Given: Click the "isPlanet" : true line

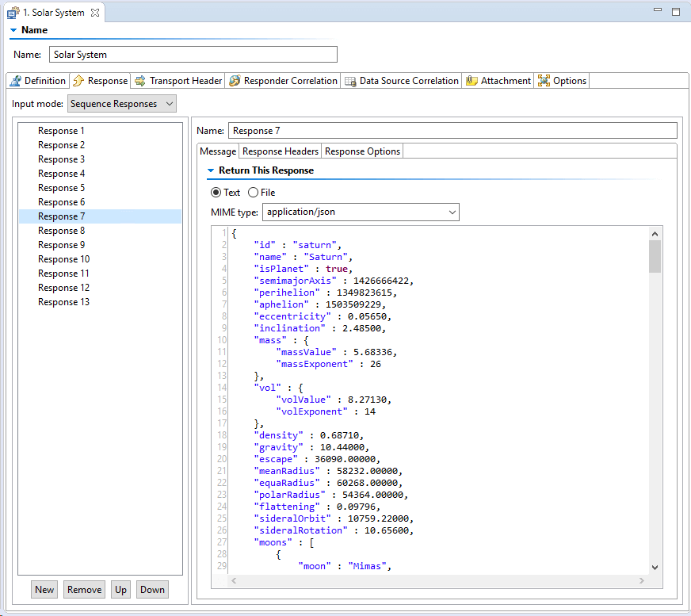Looking at the screenshot, I should [304, 269].
